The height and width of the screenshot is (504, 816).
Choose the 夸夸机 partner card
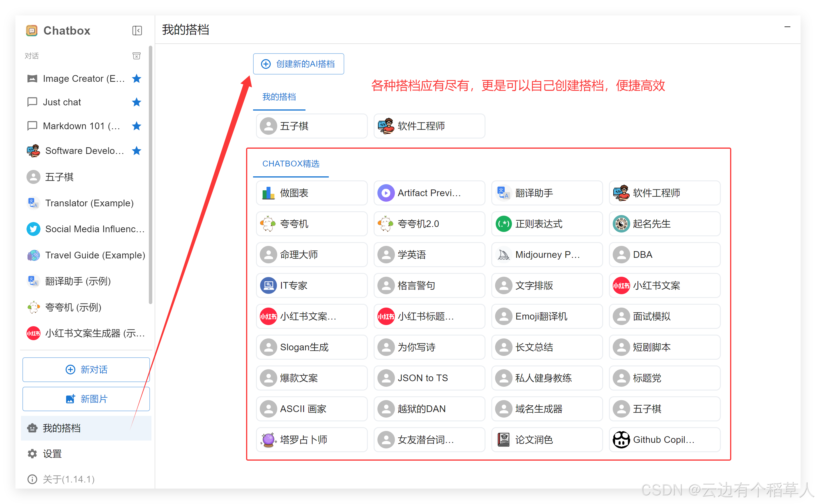click(x=312, y=224)
